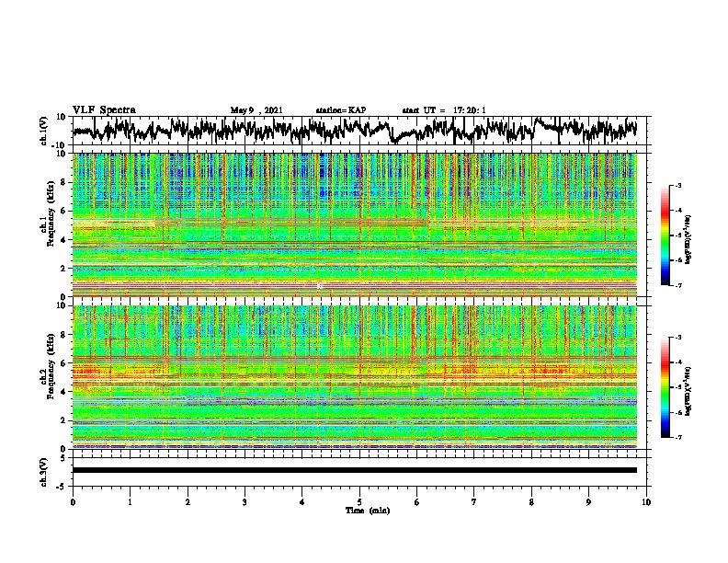This screenshot has width=728, height=563.
Task: Click the ch.1 "Frequency (kHz)" axis label
Action: pyautogui.click(x=51, y=213)
